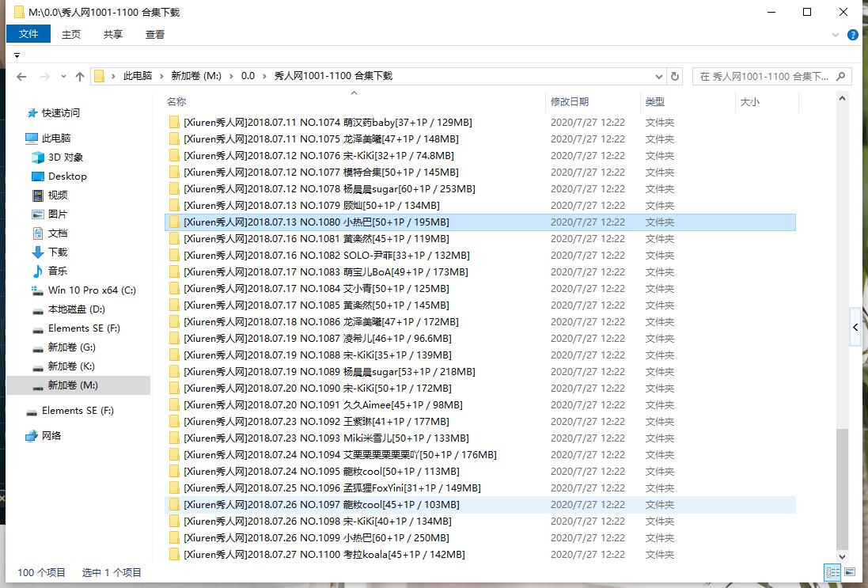Open the quick access toolbar customize dropdown
The height and width of the screenshot is (588, 868).
[17, 55]
